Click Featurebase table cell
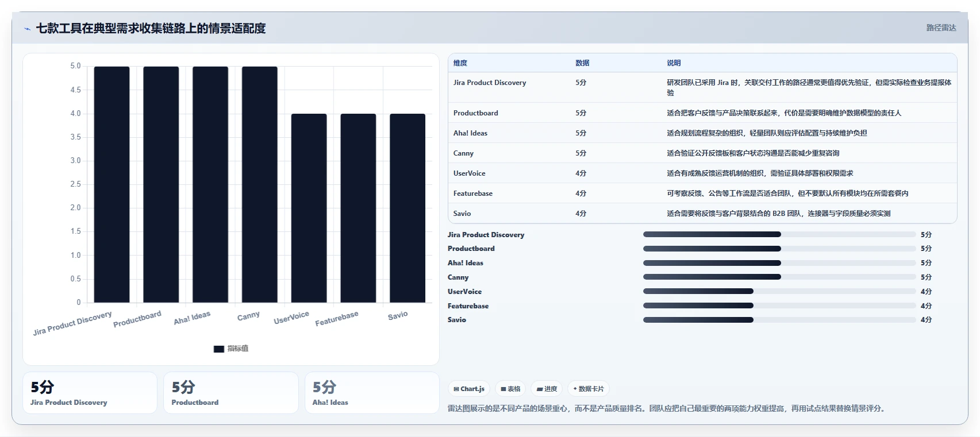This screenshot has width=980, height=437. [473, 194]
